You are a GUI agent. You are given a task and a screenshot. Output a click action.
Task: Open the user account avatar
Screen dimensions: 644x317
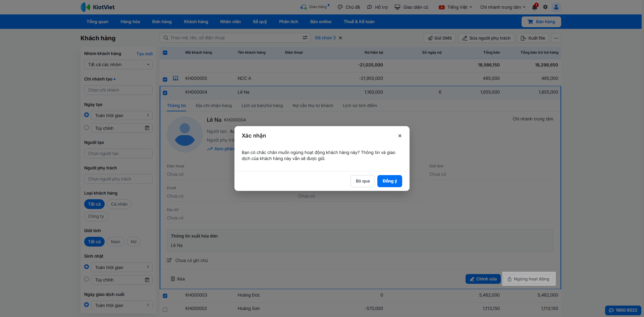pyautogui.click(x=556, y=7)
